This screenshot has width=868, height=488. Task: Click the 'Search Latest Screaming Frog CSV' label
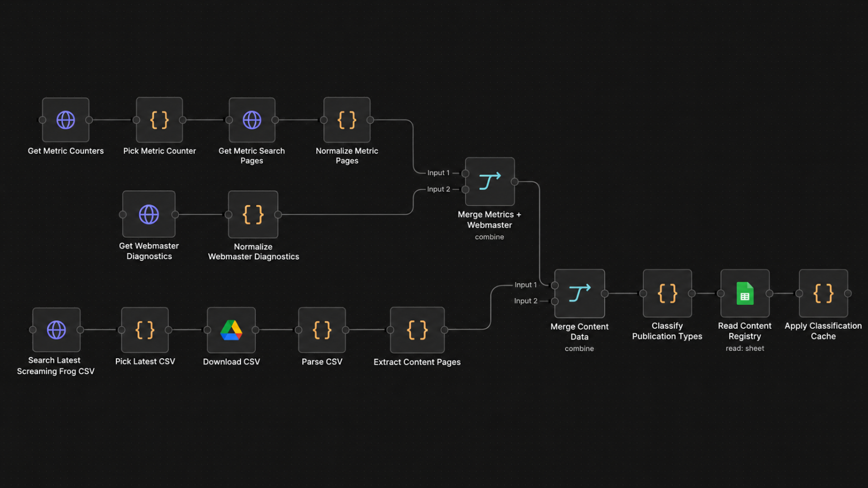click(56, 366)
